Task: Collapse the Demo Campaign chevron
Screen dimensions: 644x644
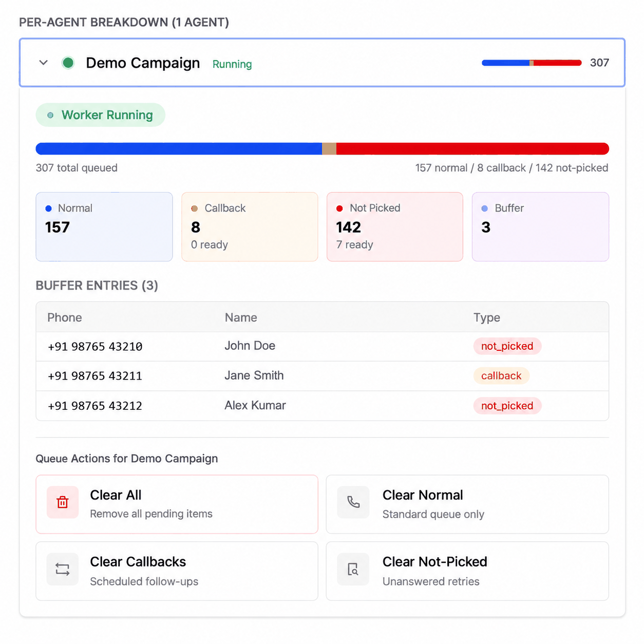Action: (x=44, y=63)
